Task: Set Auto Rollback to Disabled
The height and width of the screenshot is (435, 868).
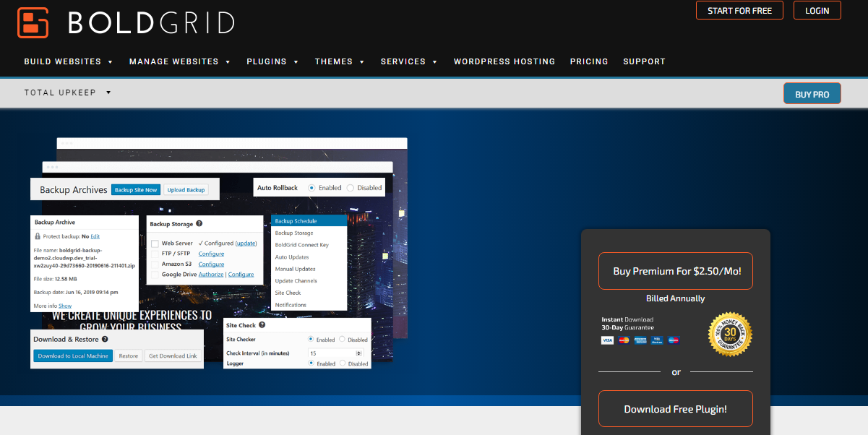Action: [x=349, y=186]
